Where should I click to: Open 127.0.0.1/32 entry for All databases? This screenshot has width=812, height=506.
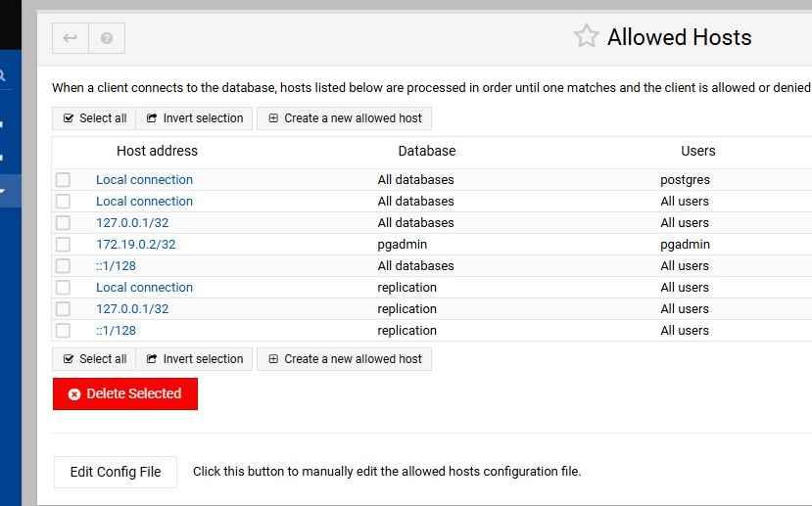pyautogui.click(x=132, y=223)
